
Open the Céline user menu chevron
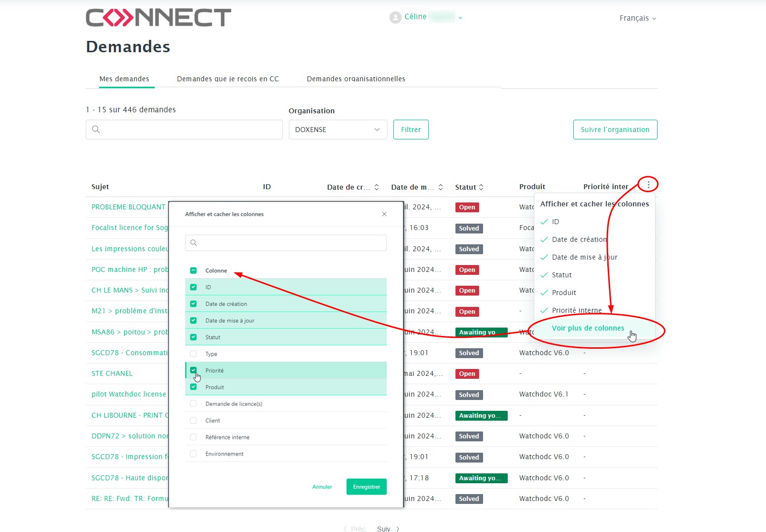(x=460, y=18)
